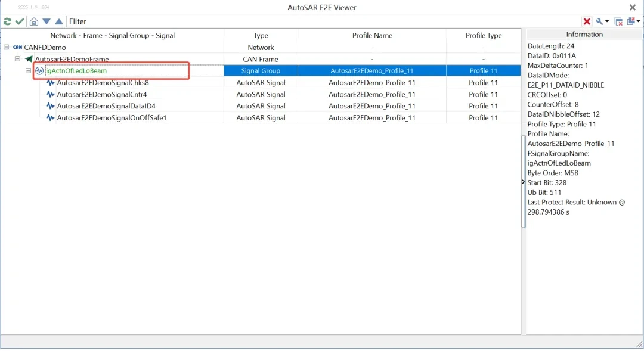The height and width of the screenshot is (351, 644).
Task: Select the igActnOfLedLoBeam tree item
Action: (x=76, y=70)
